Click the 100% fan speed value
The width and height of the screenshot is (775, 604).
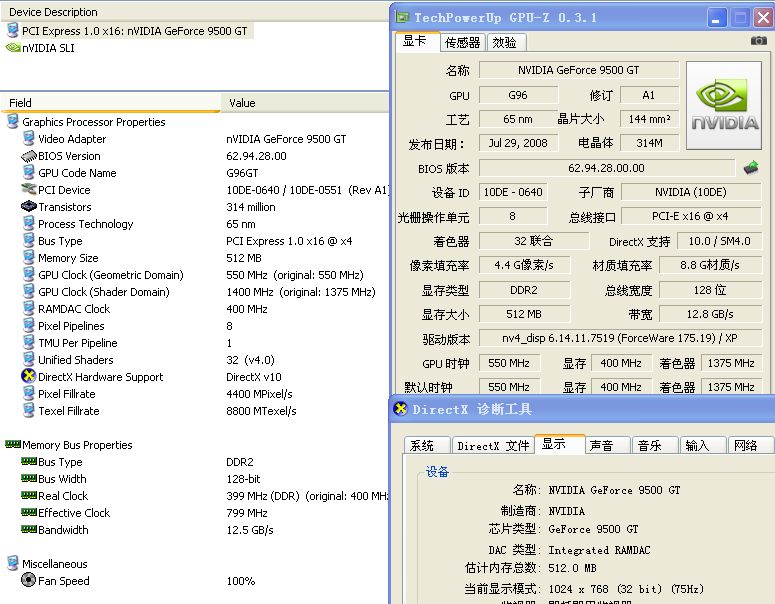coord(241,581)
